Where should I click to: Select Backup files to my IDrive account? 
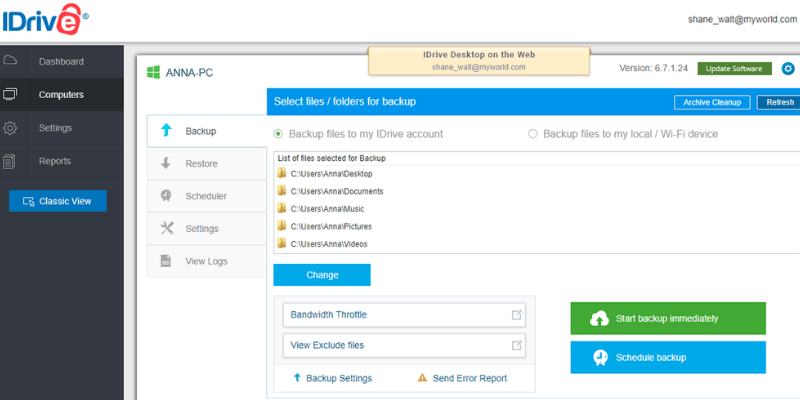pos(278,134)
